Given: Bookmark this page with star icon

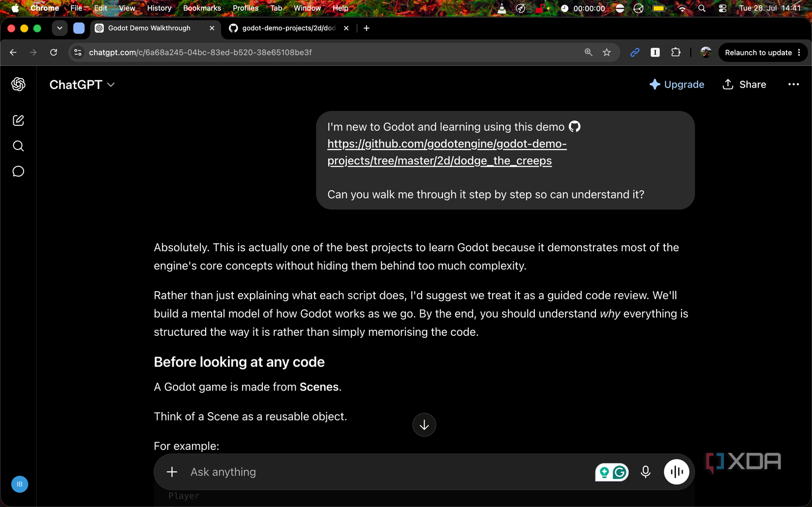Looking at the screenshot, I should pyautogui.click(x=607, y=52).
